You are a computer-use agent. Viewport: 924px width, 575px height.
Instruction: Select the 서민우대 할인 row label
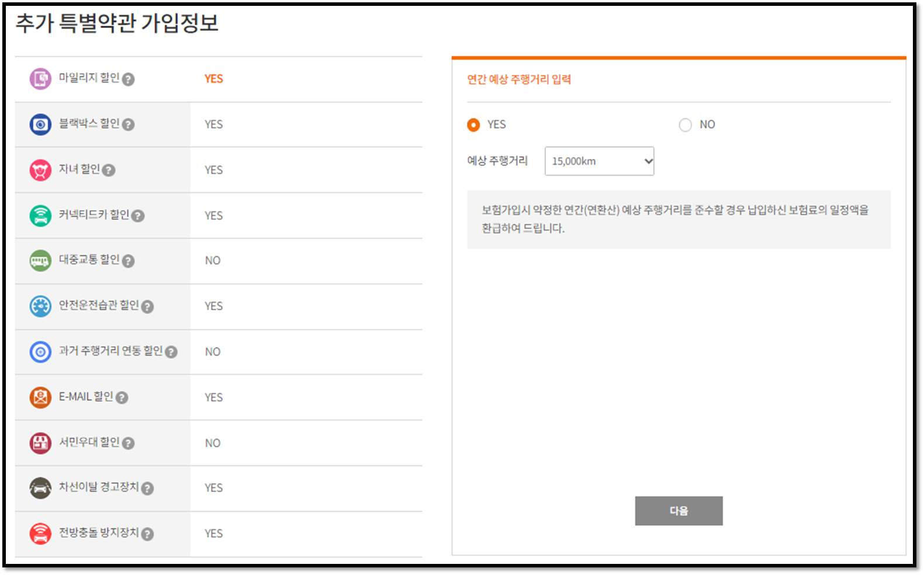(x=89, y=442)
